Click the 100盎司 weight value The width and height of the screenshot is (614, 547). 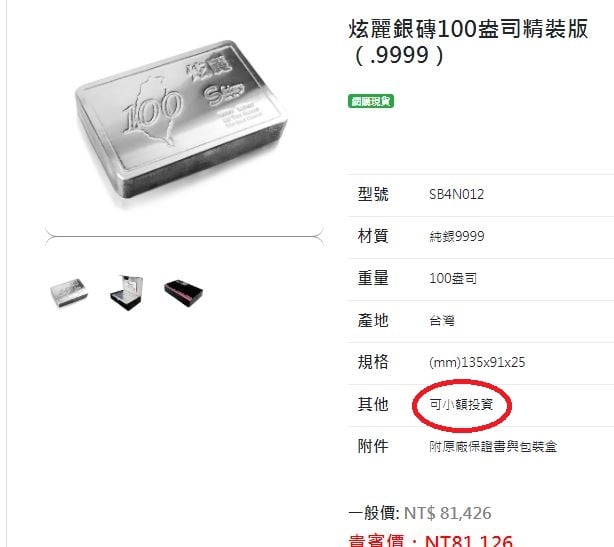453,278
